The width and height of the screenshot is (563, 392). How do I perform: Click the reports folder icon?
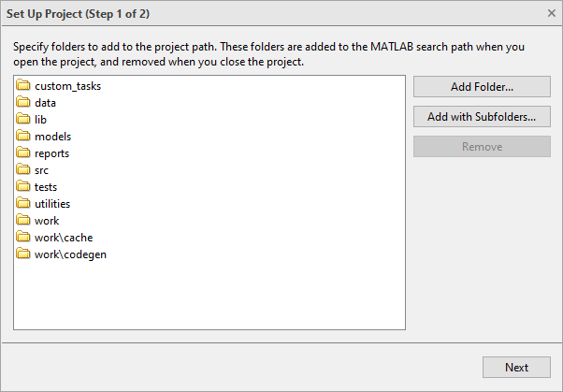pyautogui.click(x=24, y=153)
